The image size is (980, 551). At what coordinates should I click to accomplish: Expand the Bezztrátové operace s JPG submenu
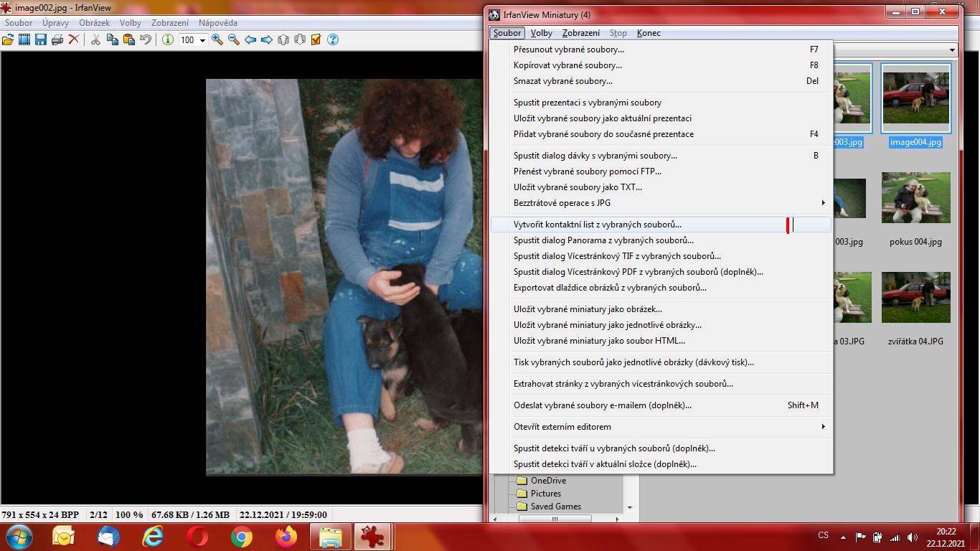tap(661, 203)
